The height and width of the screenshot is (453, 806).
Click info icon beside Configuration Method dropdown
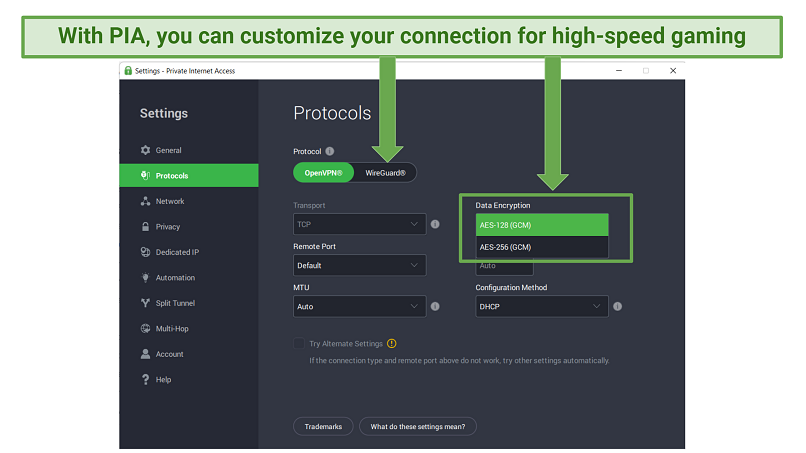(x=617, y=306)
